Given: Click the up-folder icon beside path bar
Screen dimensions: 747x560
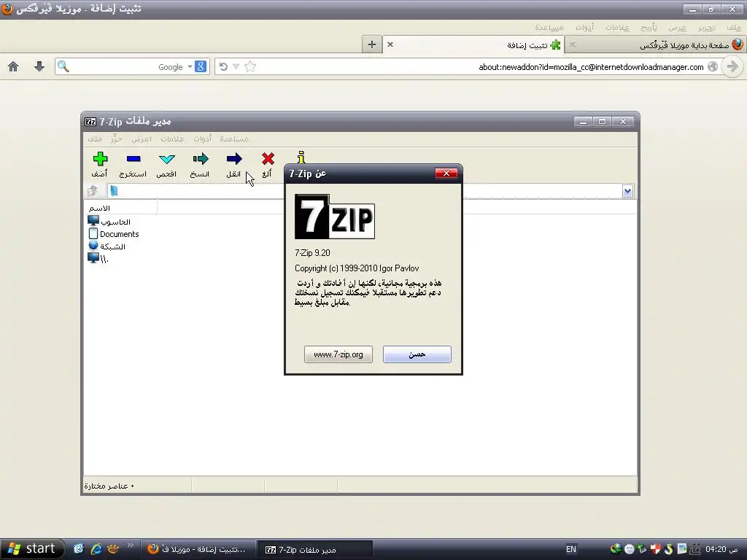Looking at the screenshot, I should [x=93, y=191].
